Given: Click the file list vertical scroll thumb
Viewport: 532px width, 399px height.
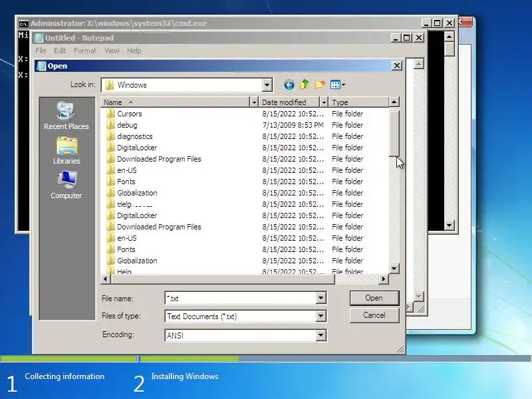Looking at the screenshot, I should (394, 134).
